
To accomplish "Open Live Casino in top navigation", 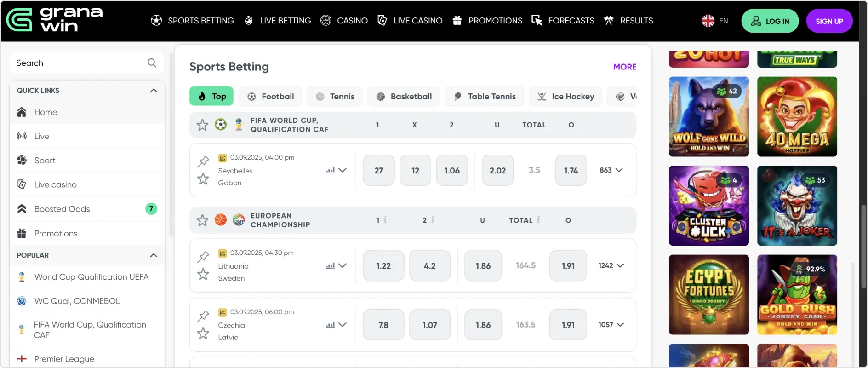I will (410, 21).
